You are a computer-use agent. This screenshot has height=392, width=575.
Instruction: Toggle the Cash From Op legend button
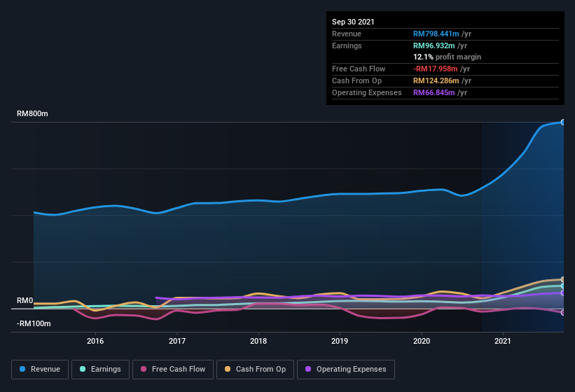coord(255,370)
